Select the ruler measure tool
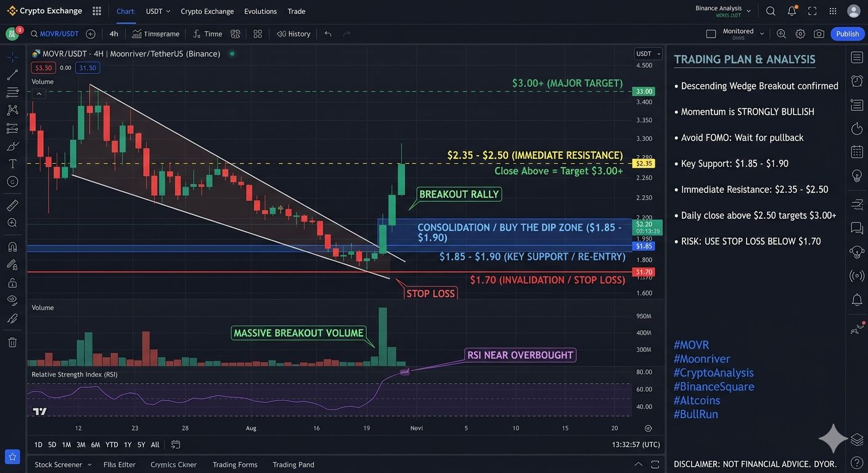868x473 pixels. click(x=12, y=205)
